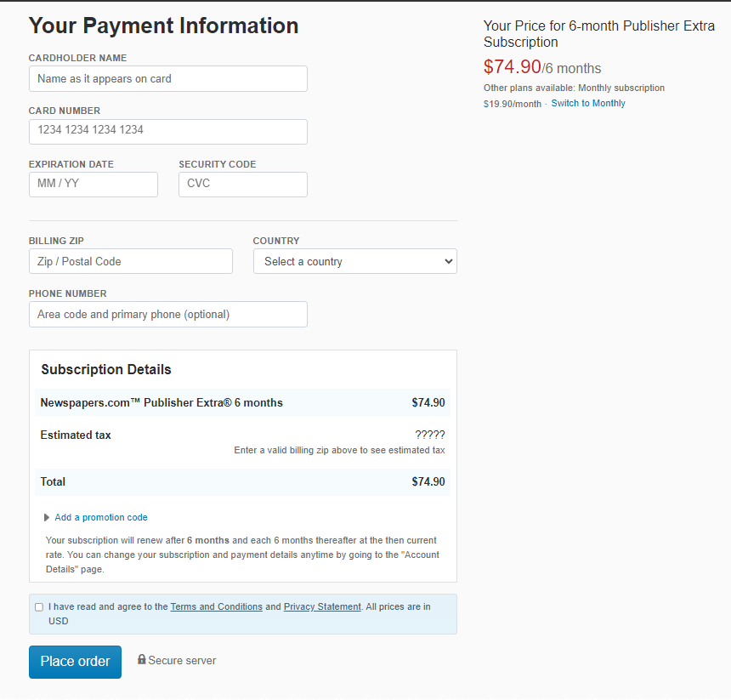Click the country dropdown chevron arrow
This screenshot has width=731, height=700.
(449, 261)
